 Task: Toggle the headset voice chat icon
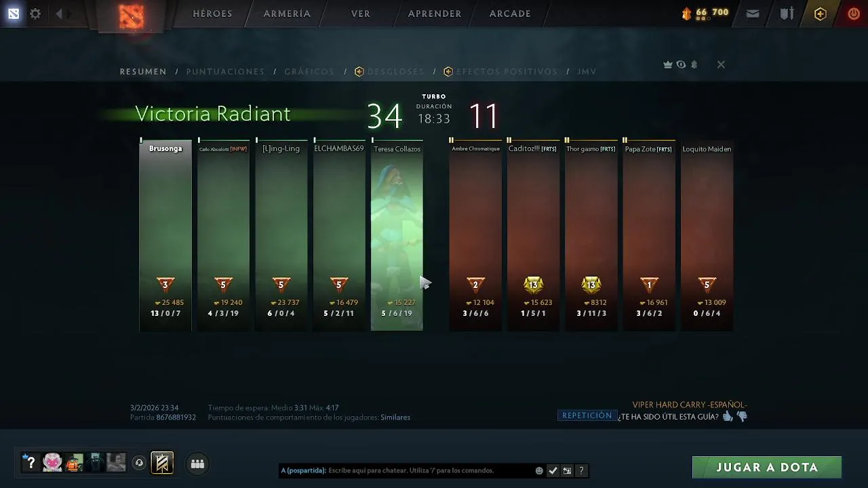[x=139, y=463]
